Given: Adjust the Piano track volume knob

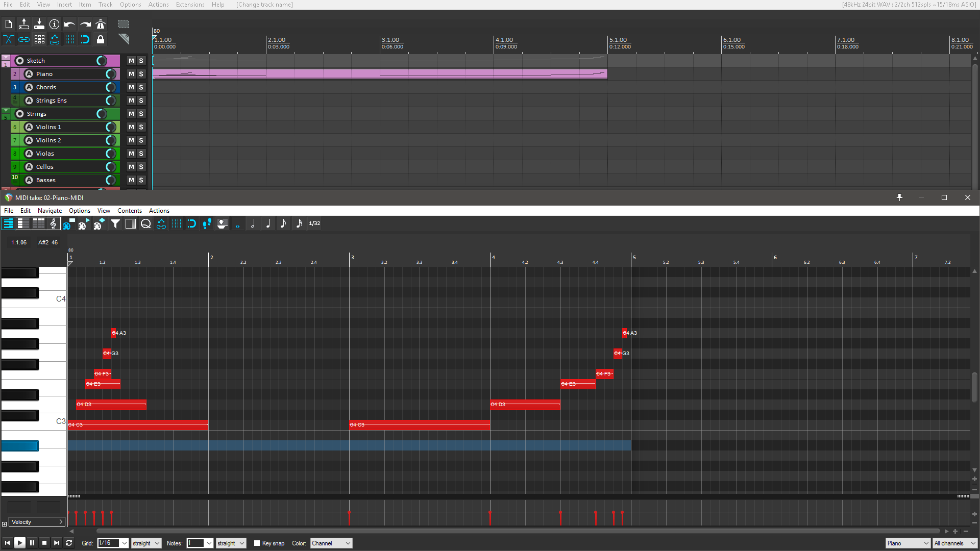Looking at the screenshot, I should [x=110, y=74].
